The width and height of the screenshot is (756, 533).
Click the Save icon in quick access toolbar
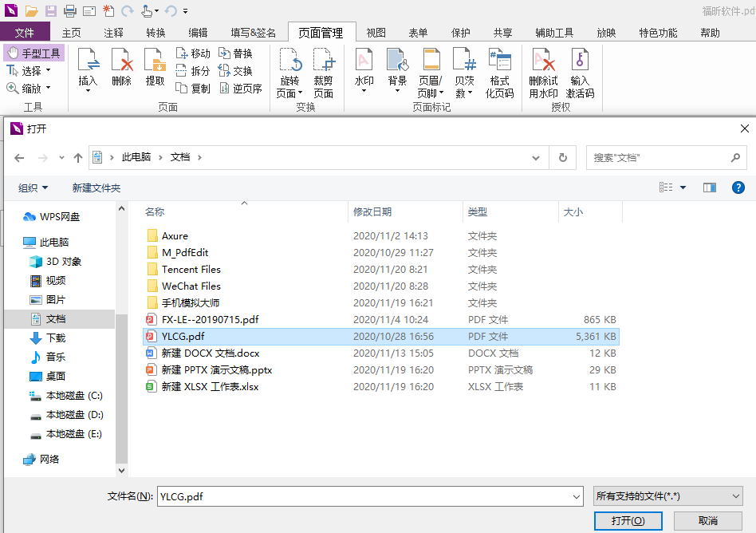click(50, 10)
